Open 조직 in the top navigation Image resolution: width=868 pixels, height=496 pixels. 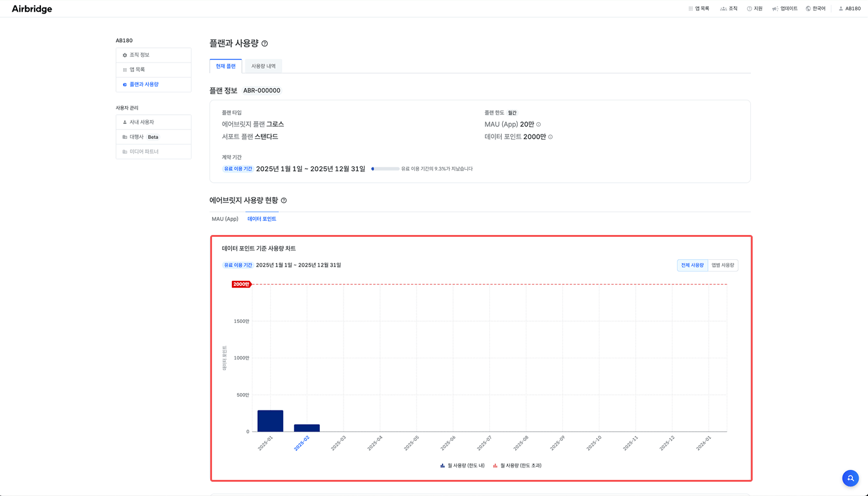coord(729,9)
